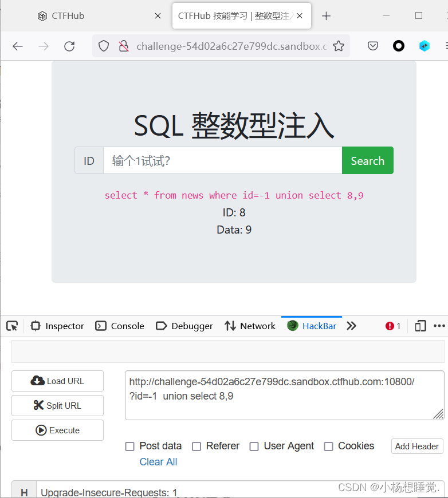Screen dimensions: 448x498
Task: Open the Inspector panel
Action: point(57,326)
